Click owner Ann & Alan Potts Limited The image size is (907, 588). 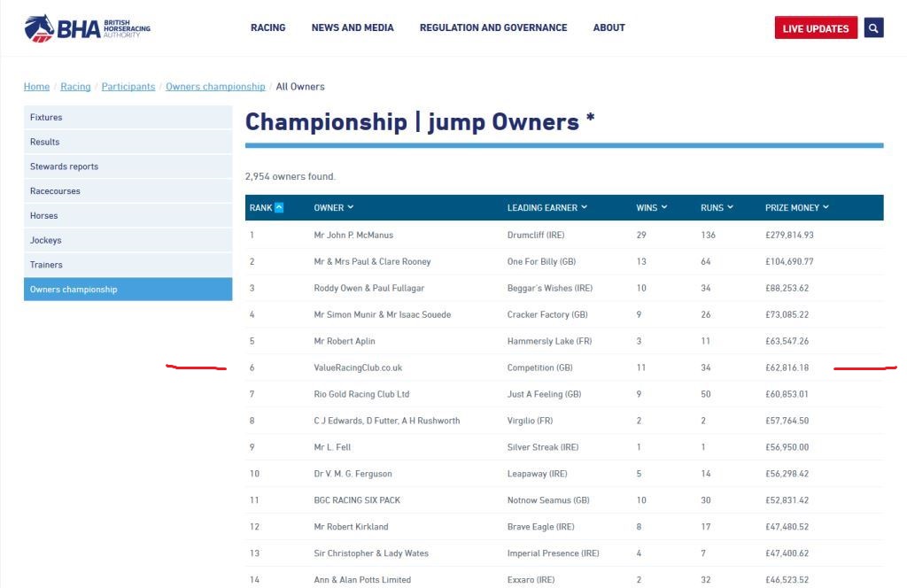pyautogui.click(x=362, y=580)
